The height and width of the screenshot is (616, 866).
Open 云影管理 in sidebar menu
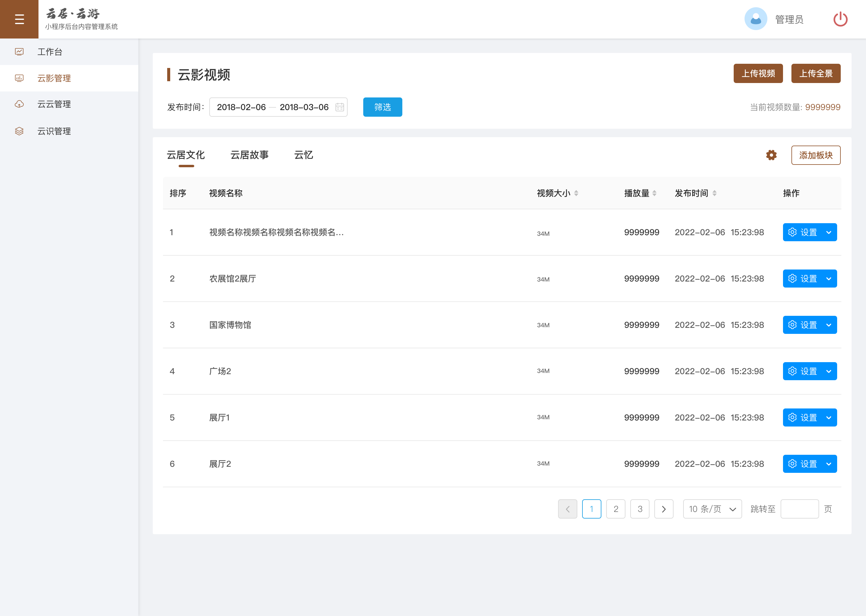click(x=69, y=78)
